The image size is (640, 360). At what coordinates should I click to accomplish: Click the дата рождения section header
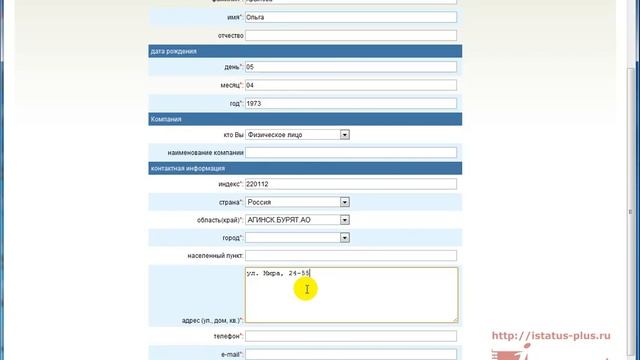coord(305,51)
